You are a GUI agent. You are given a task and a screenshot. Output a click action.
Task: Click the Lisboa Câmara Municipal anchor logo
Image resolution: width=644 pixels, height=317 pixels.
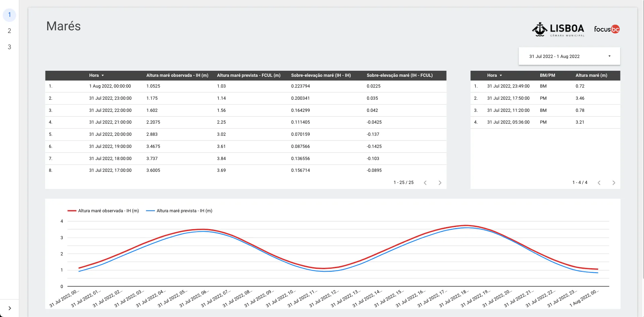point(558,30)
